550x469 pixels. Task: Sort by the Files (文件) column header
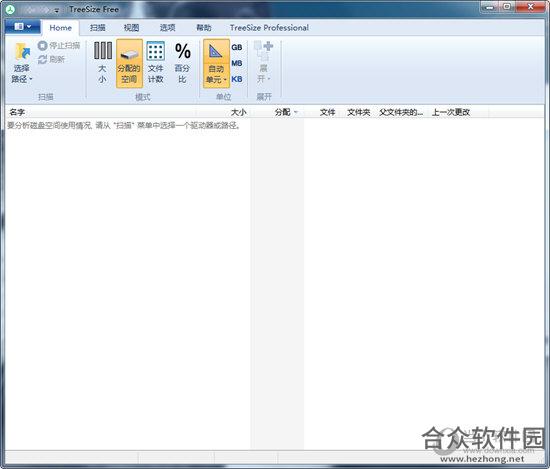pyautogui.click(x=323, y=112)
